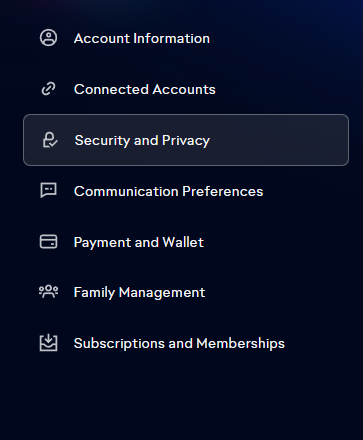363x440 pixels.
Task: Click the credit card Payment icon
Action: (x=48, y=242)
